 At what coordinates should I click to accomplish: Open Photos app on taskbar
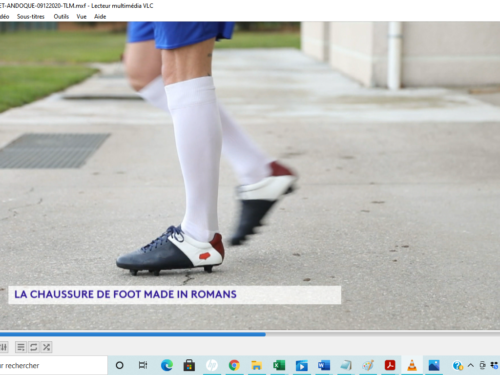pos(434,365)
